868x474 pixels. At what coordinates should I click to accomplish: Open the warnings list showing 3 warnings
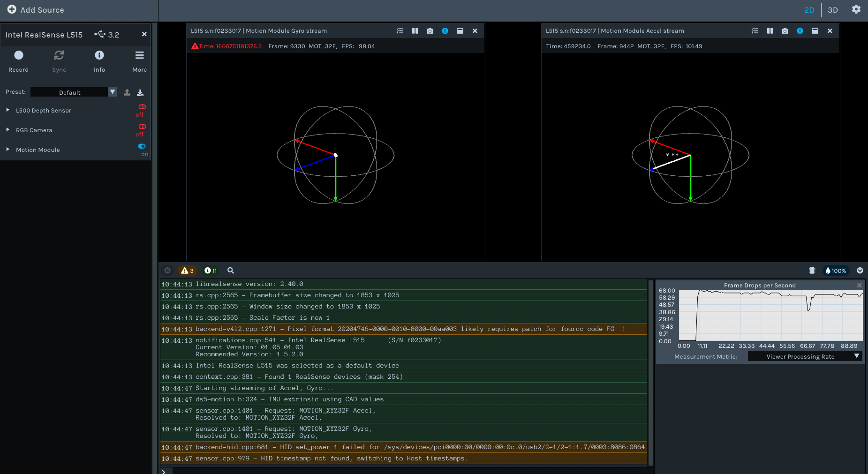pos(187,271)
